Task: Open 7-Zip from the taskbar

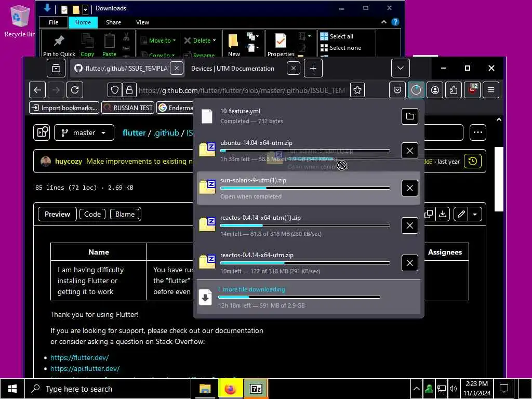Action: pos(256,389)
